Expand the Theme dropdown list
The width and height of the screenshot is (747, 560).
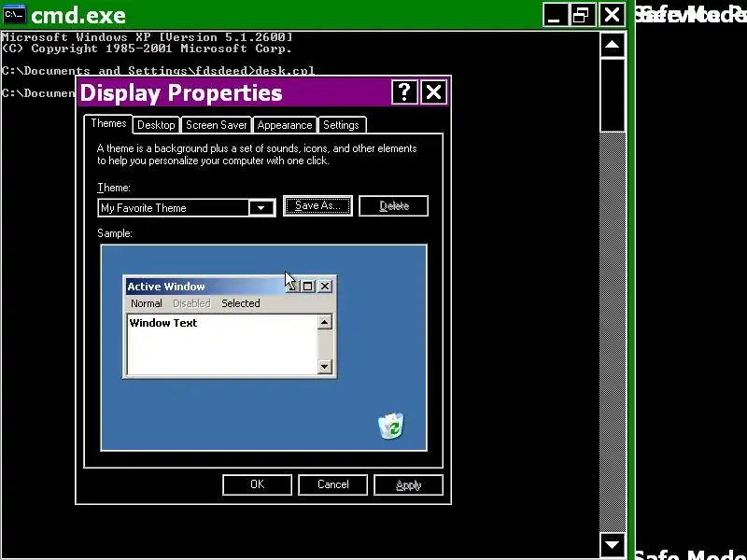tap(261, 208)
